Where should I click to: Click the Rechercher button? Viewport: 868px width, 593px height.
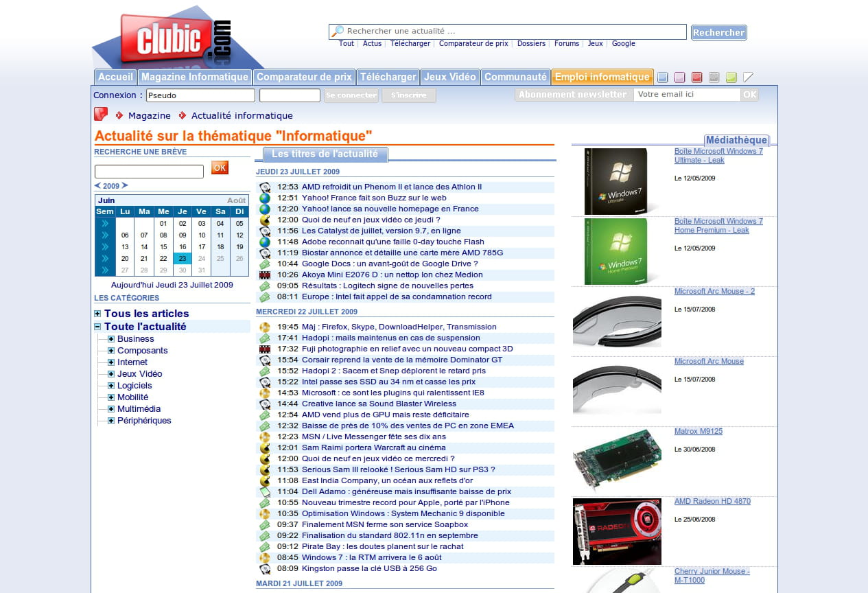[x=718, y=32]
